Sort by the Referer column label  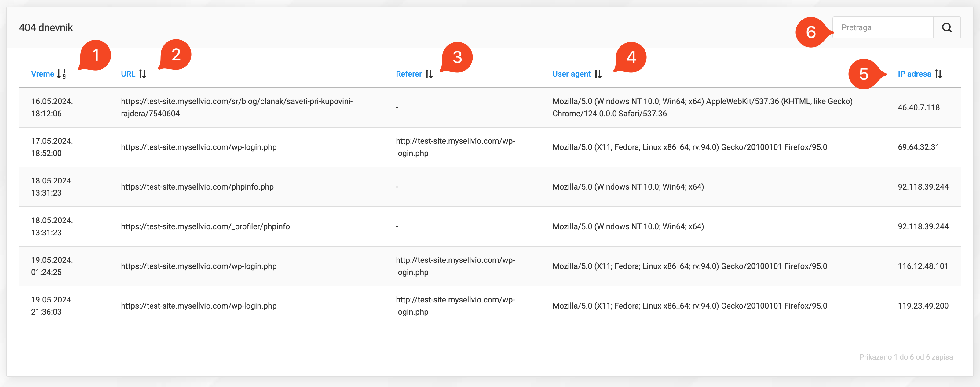tap(408, 74)
